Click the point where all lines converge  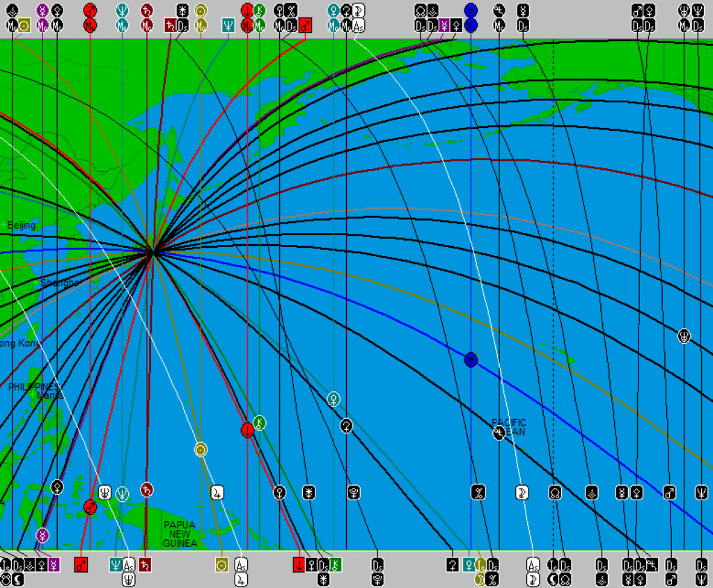coord(150,253)
